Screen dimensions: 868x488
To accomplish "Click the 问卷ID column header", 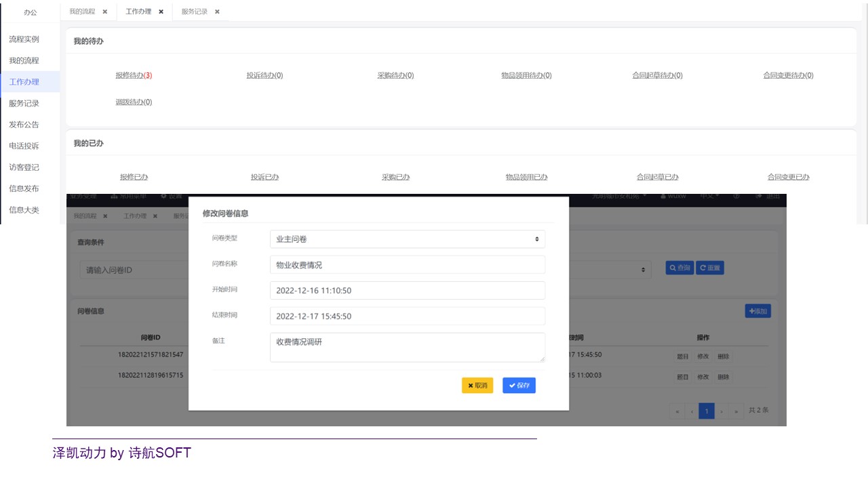I will tap(150, 337).
